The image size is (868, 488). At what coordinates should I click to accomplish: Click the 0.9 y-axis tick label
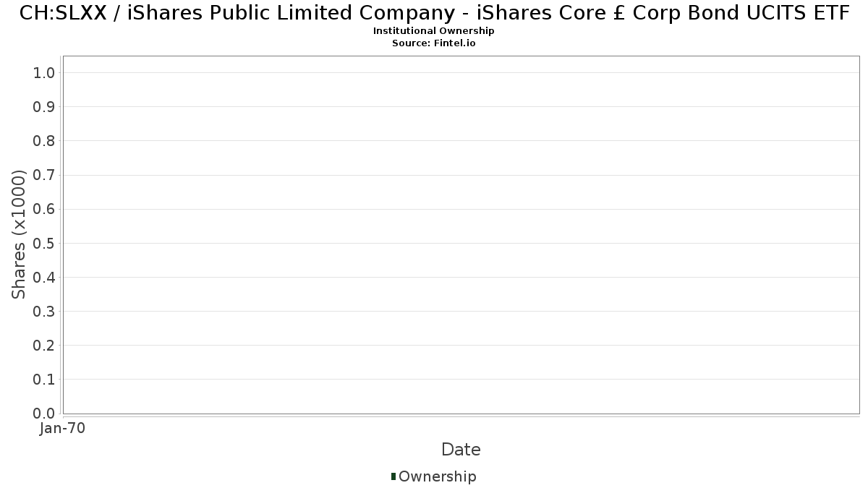tap(44, 107)
